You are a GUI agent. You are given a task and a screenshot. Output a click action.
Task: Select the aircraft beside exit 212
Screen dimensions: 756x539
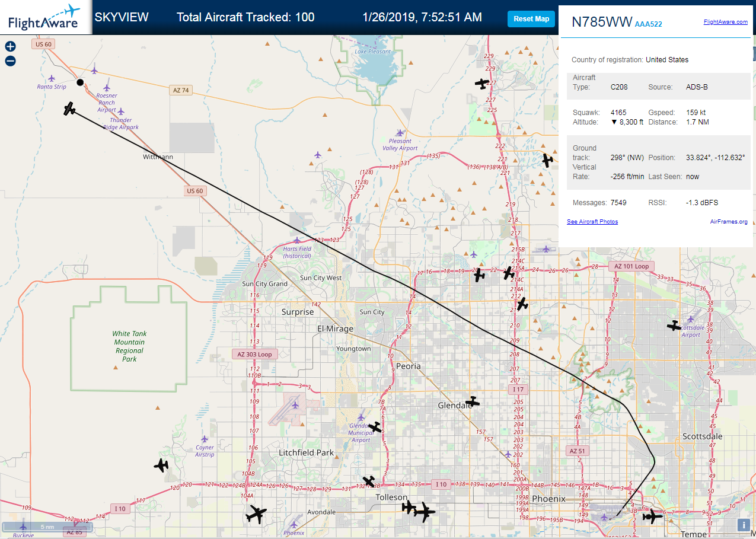click(x=522, y=304)
